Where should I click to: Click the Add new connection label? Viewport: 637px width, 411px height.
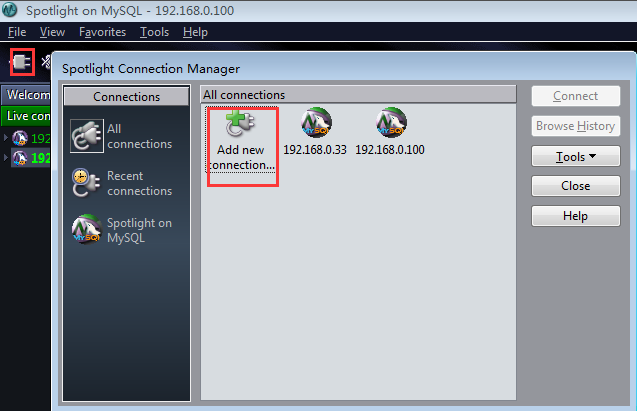(241, 158)
